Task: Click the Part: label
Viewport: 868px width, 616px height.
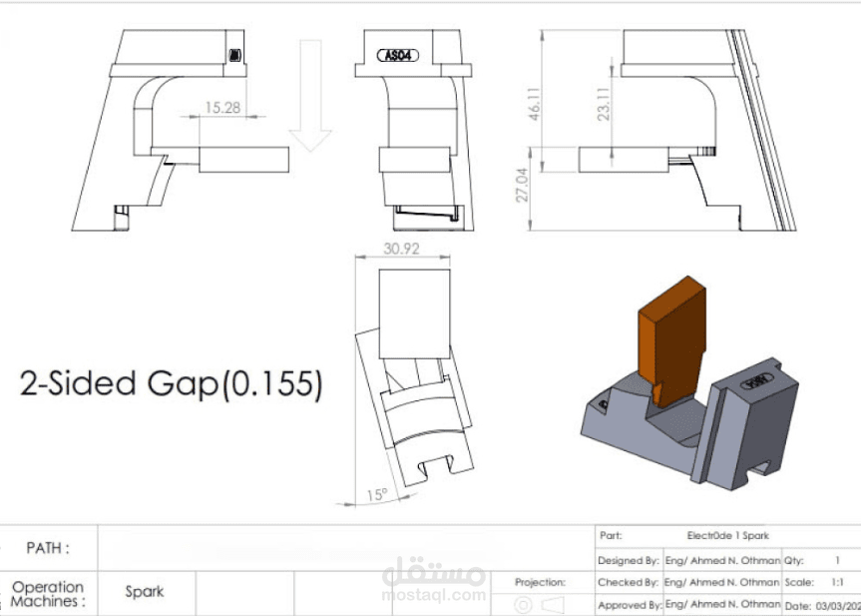Action: (611, 536)
